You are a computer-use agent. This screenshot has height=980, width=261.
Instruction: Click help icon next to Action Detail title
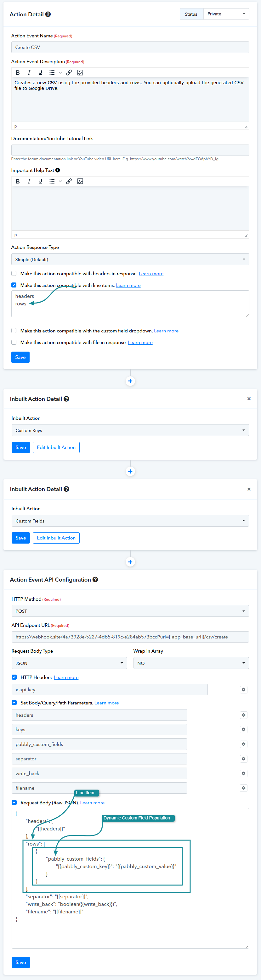click(x=48, y=14)
